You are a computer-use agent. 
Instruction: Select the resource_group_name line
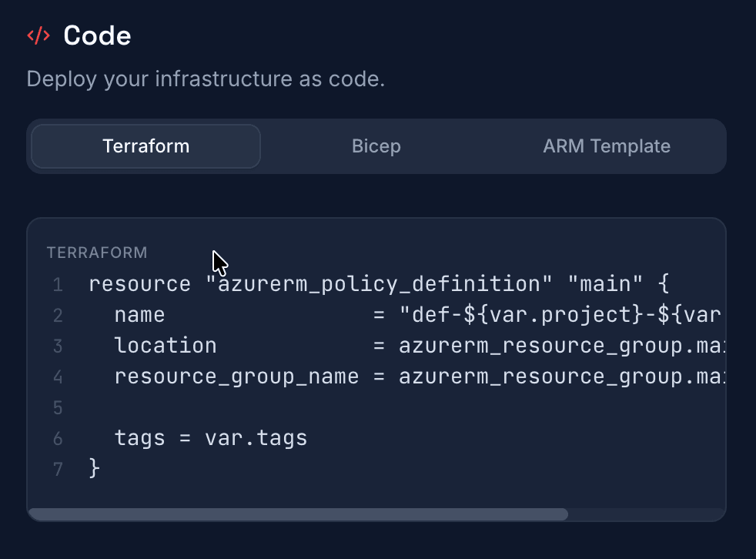236,376
